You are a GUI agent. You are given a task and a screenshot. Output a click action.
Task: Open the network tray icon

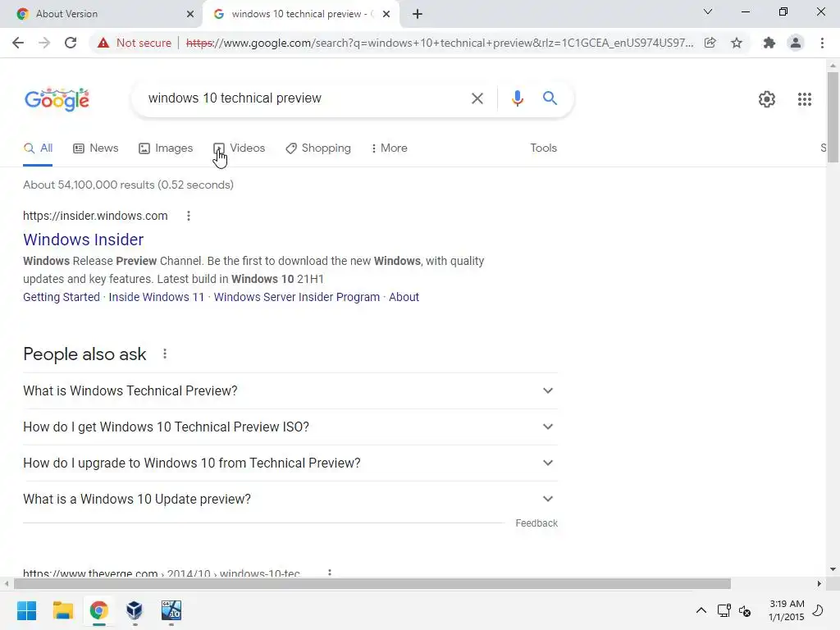pyautogui.click(x=724, y=610)
